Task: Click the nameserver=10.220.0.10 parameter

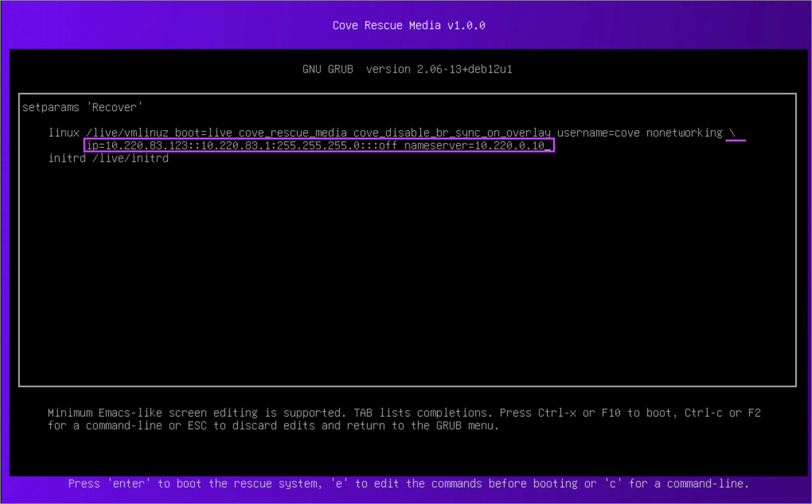Action: click(x=474, y=145)
